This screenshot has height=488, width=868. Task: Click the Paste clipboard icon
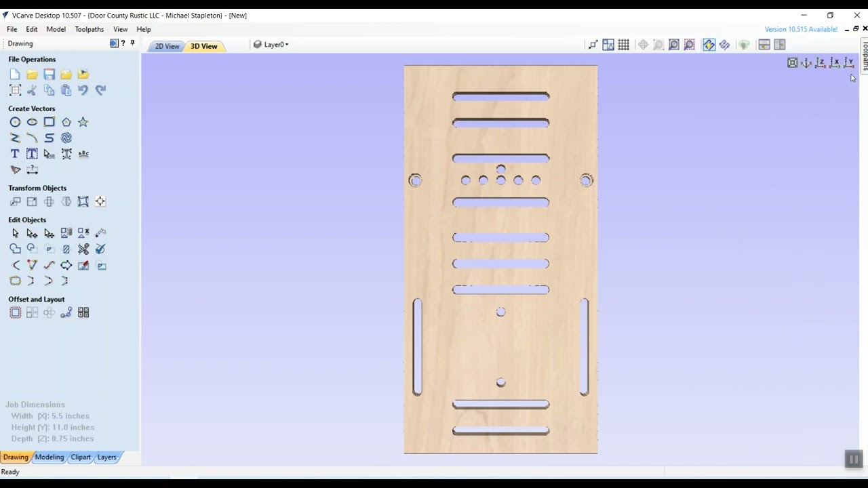[x=66, y=89]
